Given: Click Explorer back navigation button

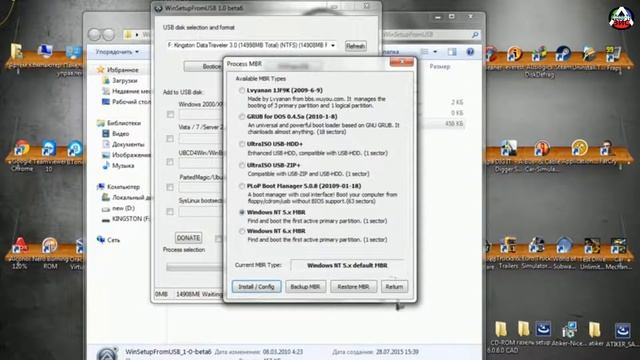Looking at the screenshot, I should [x=94, y=35].
